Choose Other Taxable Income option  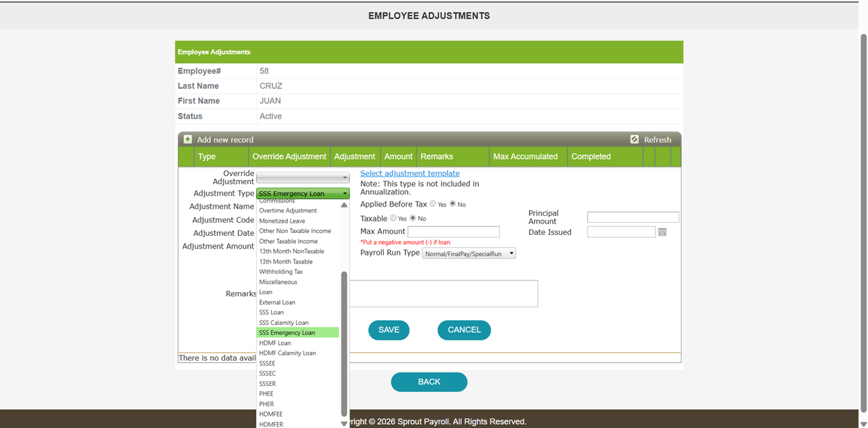(x=297, y=241)
